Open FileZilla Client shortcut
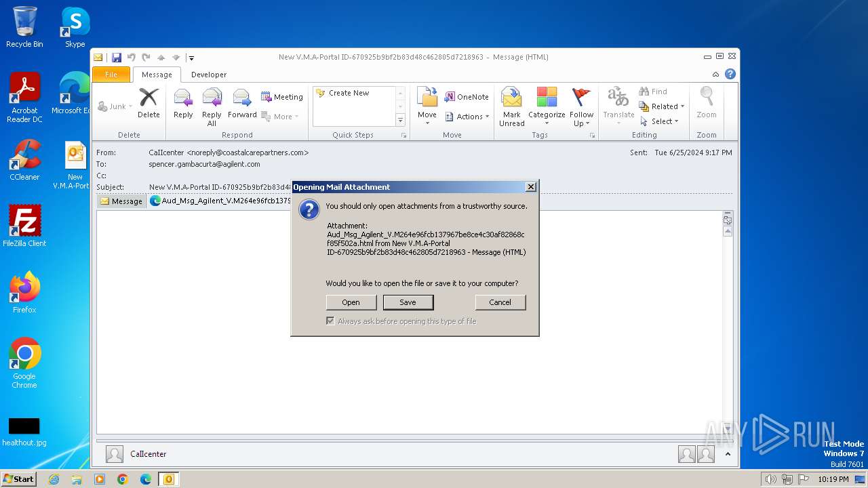The width and height of the screenshot is (868, 488). [24, 226]
